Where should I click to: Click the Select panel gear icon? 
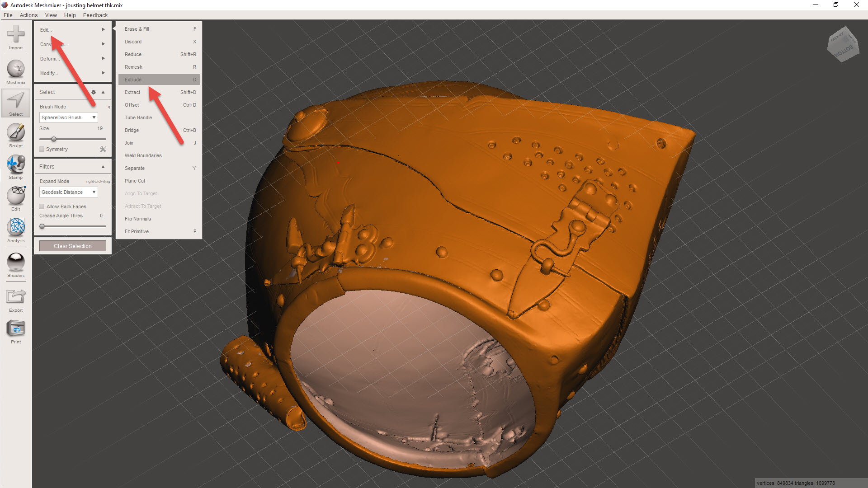(94, 92)
